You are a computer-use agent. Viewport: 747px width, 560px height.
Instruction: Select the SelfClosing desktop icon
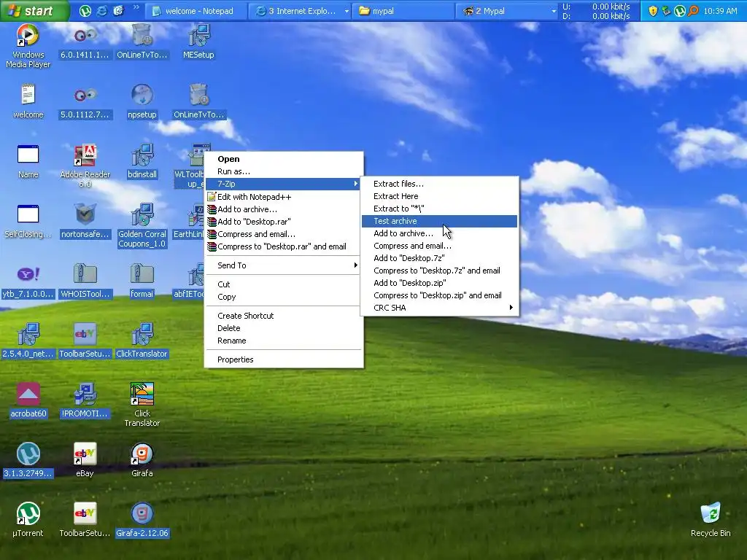tap(28, 215)
